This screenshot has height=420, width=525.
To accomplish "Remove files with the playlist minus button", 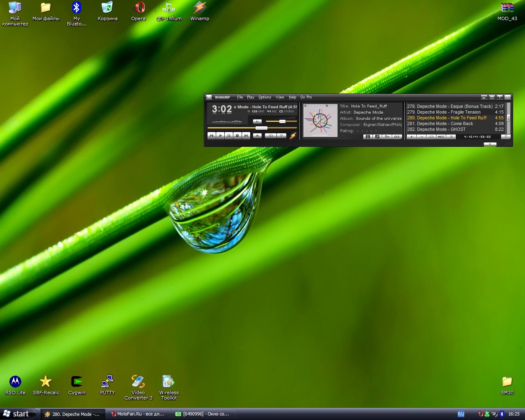I will [x=421, y=137].
